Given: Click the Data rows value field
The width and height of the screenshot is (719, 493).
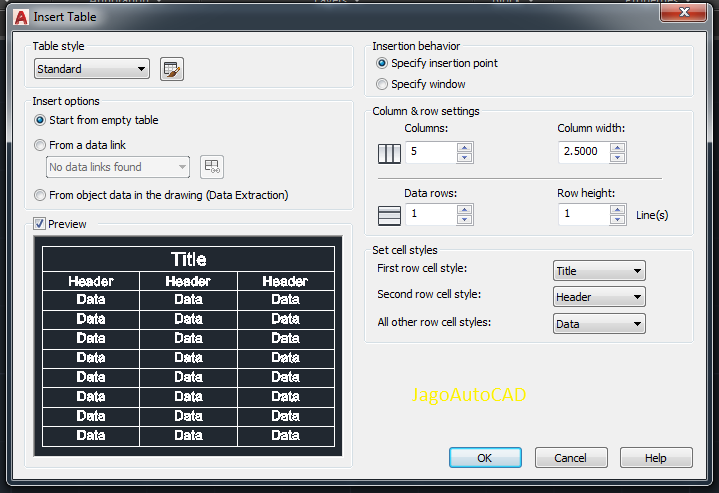Looking at the screenshot, I should click(x=431, y=214).
